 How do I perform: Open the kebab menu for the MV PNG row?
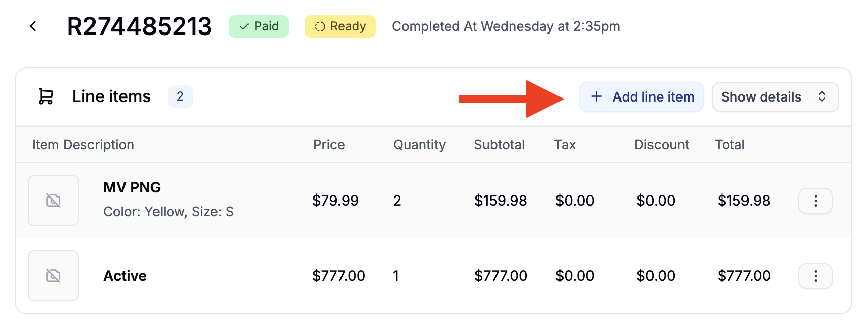tap(815, 201)
